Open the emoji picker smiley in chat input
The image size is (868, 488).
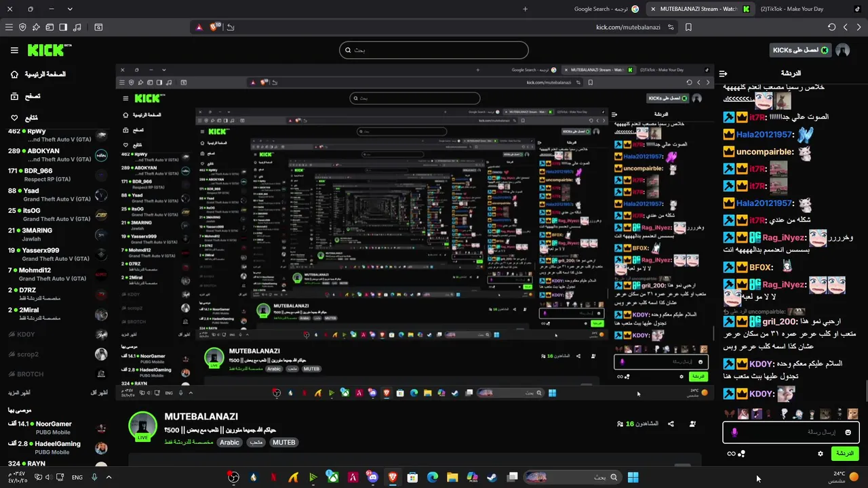(848, 432)
